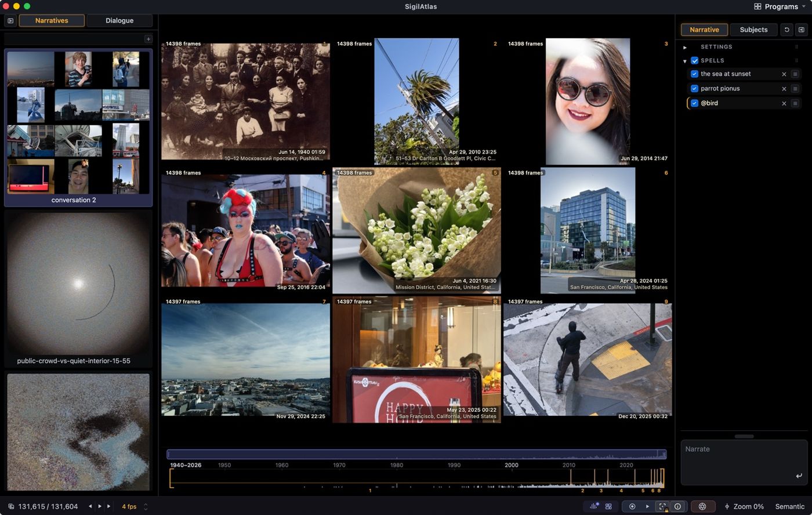Click the zoom crosshair icon beside Zoom 0%
Viewport: 812px width, 515px height.
pyautogui.click(x=727, y=507)
